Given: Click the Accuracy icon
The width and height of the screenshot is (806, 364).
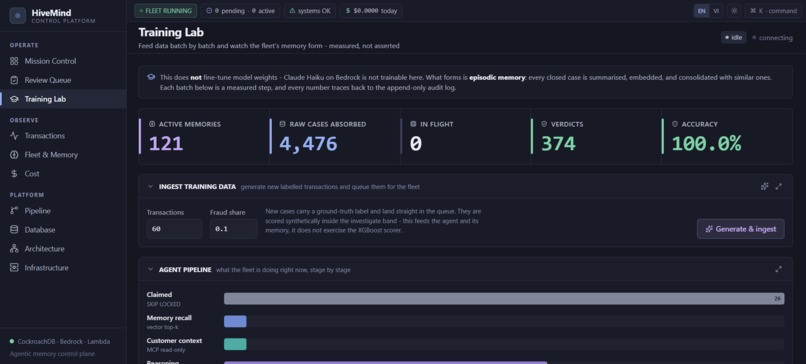Looking at the screenshot, I should (x=675, y=124).
